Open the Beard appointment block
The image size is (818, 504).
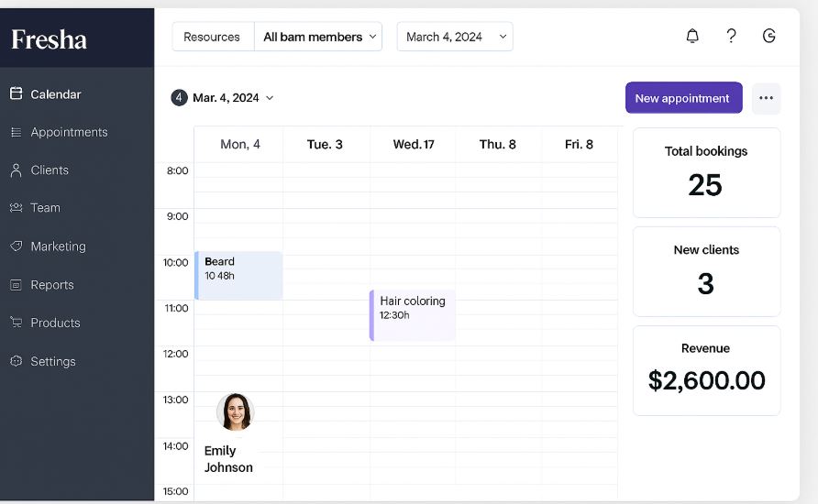[239, 275]
